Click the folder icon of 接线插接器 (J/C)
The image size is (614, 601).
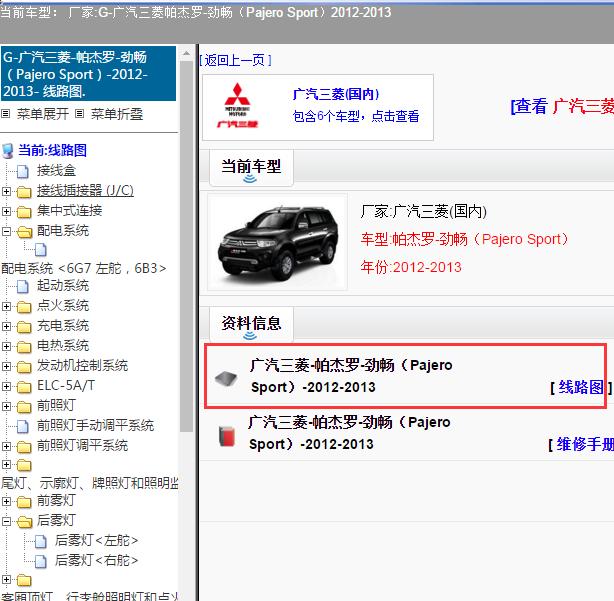point(24,191)
